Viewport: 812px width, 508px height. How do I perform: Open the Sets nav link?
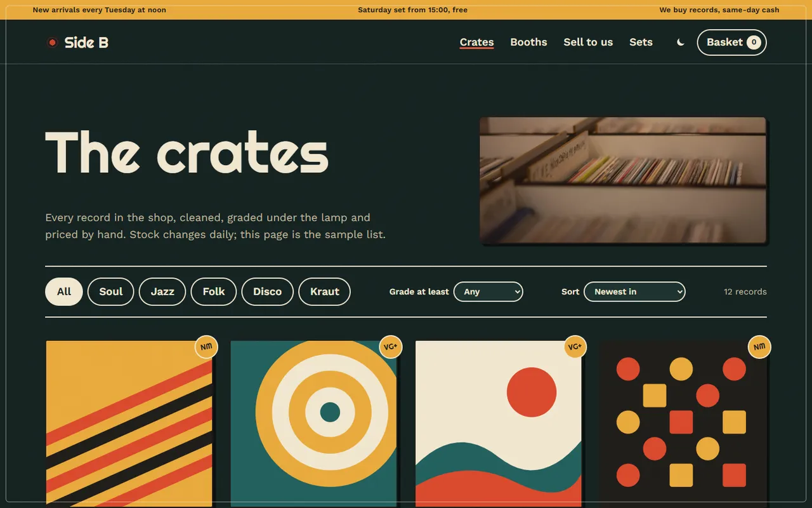coord(641,43)
